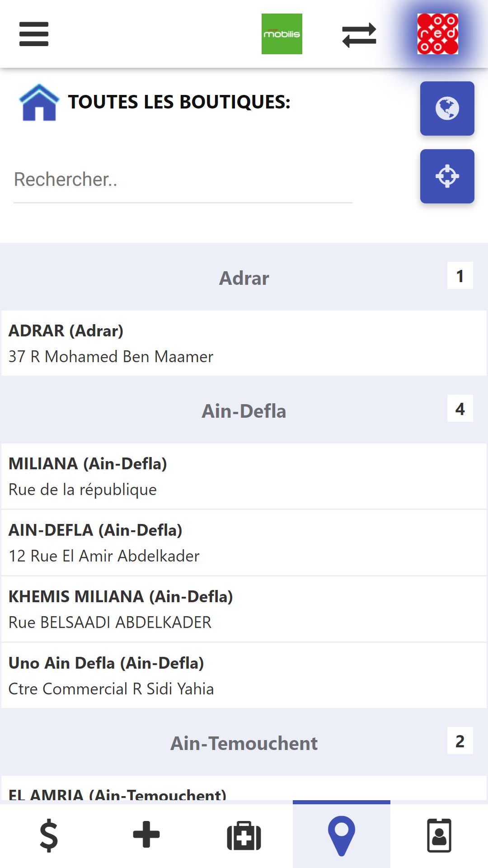This screenshot has width=488, height=868.
Task: Click the blue home icon
Action: pos(39,103)
